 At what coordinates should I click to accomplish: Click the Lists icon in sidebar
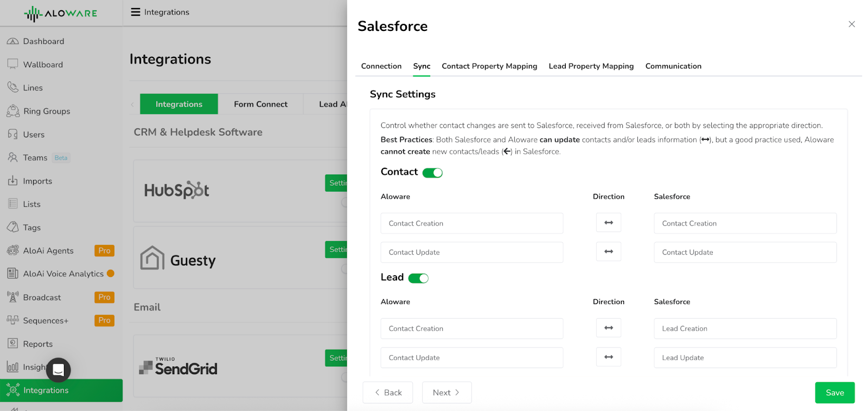[12, 204]
